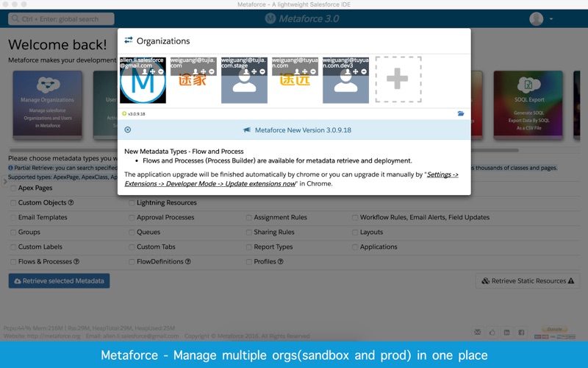This screenshot has height=368, width=588.
Task: Click user icon on weiguangl@tuyuan.com.dev3 org
Action: pos(348,71)
